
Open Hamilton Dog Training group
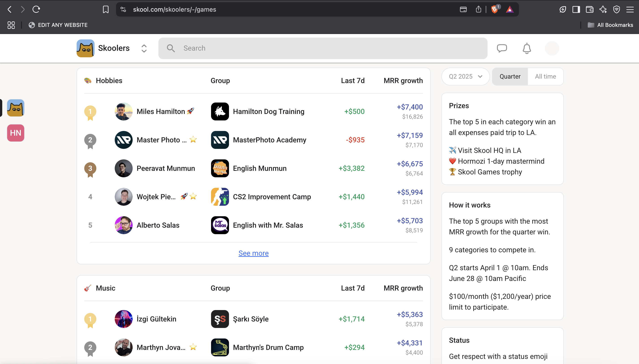point(268,111)
